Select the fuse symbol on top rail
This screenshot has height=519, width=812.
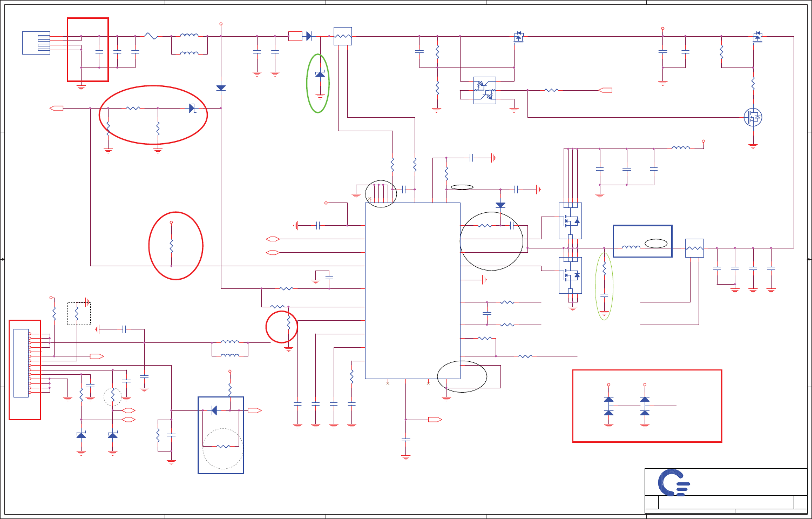coord(152,36)
